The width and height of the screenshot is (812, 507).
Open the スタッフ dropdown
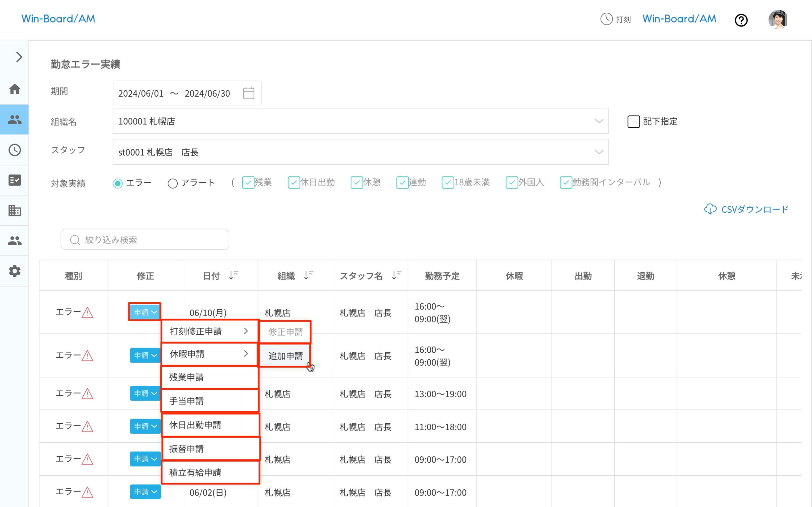click(599, 152)
